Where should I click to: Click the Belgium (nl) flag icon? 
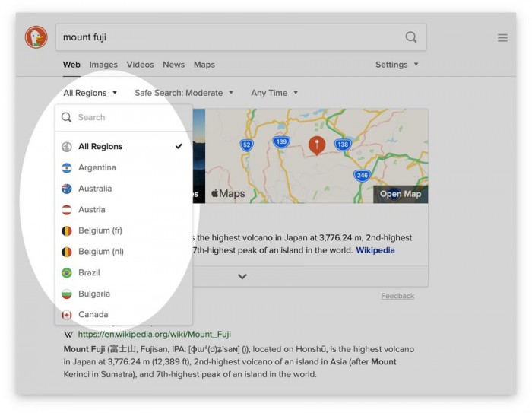67,252
